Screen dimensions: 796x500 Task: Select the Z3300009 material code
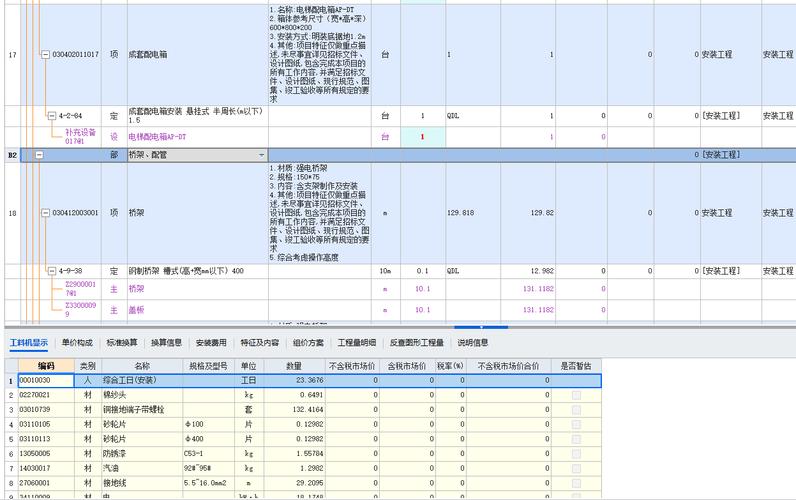(x=80, y=310)
